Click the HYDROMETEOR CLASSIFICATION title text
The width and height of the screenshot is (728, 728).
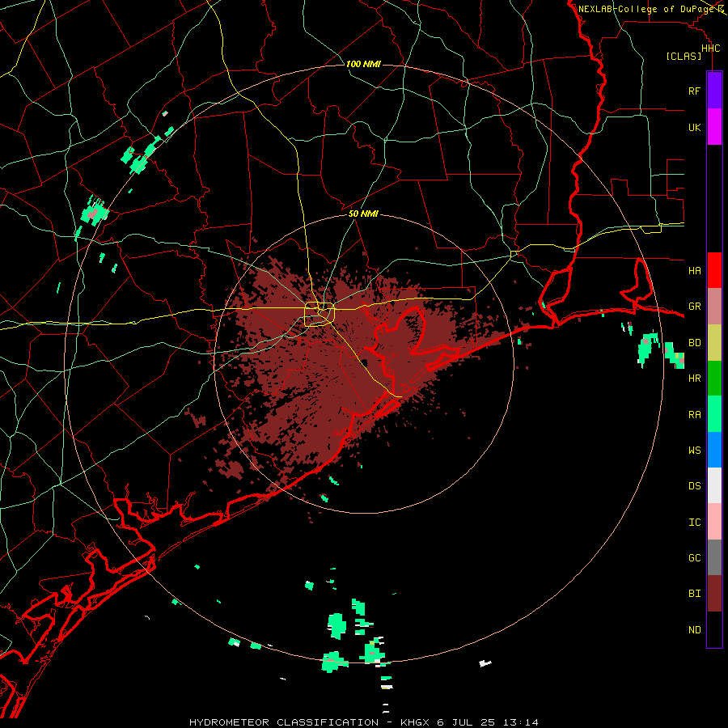tap(283, 722)
